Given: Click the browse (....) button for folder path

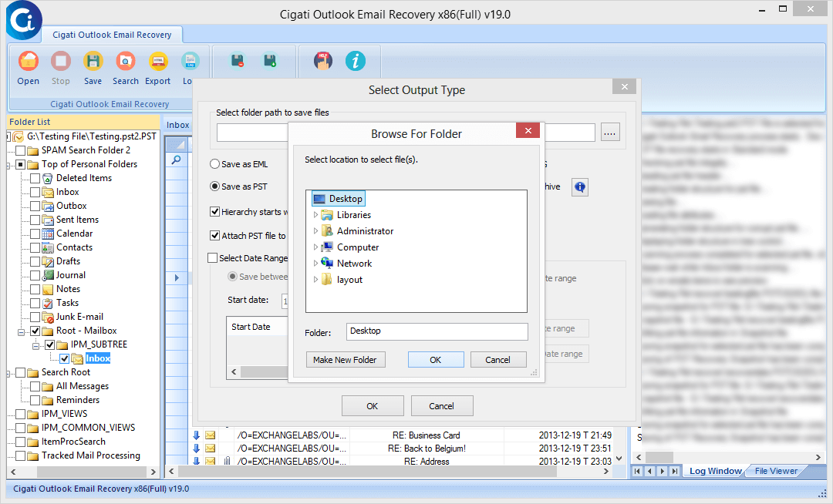Looking at the screenshot, I should tap(610, 133).
